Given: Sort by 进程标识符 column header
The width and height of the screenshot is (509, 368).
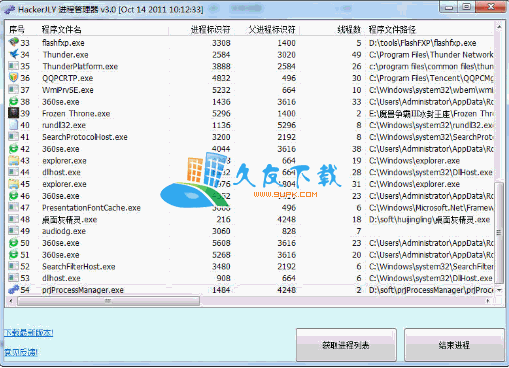Looking at the screenshot, I should click(210, 30).
